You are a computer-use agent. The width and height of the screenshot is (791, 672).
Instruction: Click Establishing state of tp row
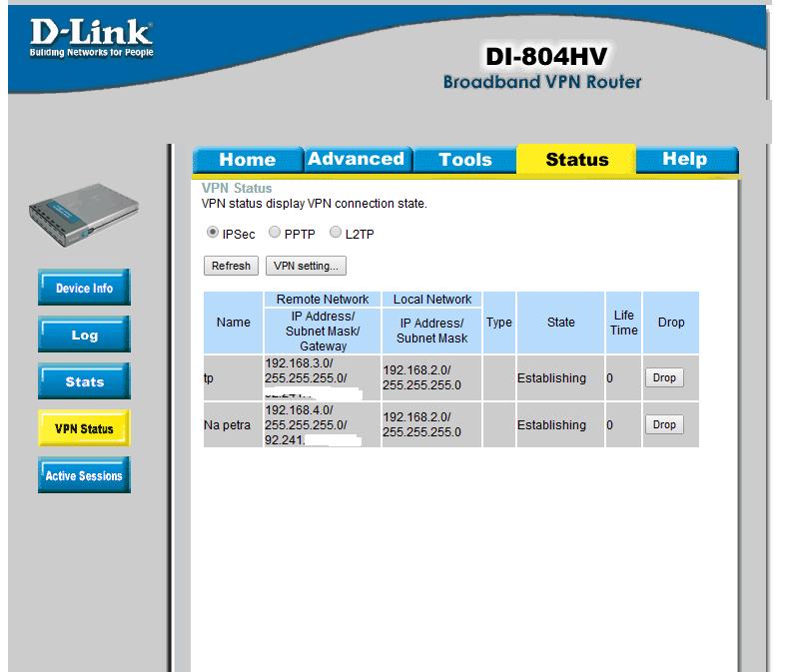point(552,378)
